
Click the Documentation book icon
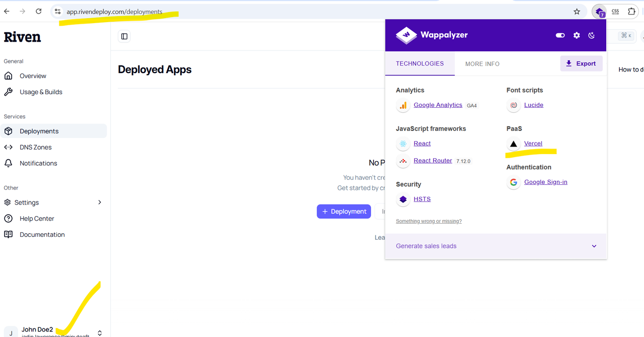coord(8,235)
